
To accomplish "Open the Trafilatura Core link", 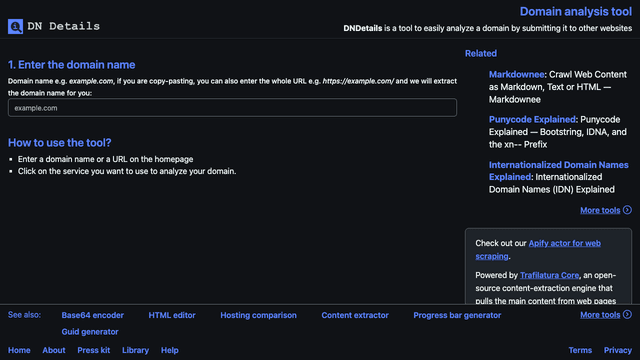I will 549,275.
